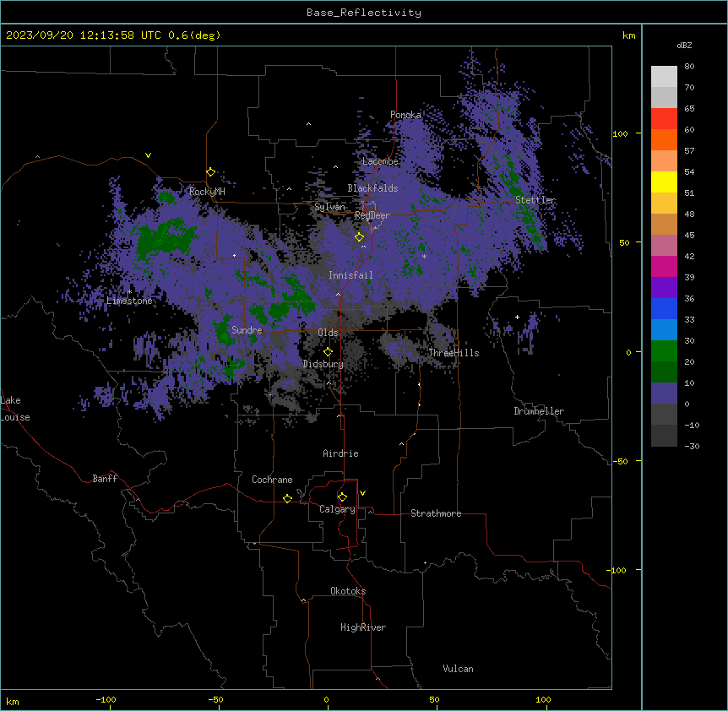Select the orange 57-60 dBZ legend swatch
The image size is (728, 711).
pyautogui.click(x=664, y=139)
